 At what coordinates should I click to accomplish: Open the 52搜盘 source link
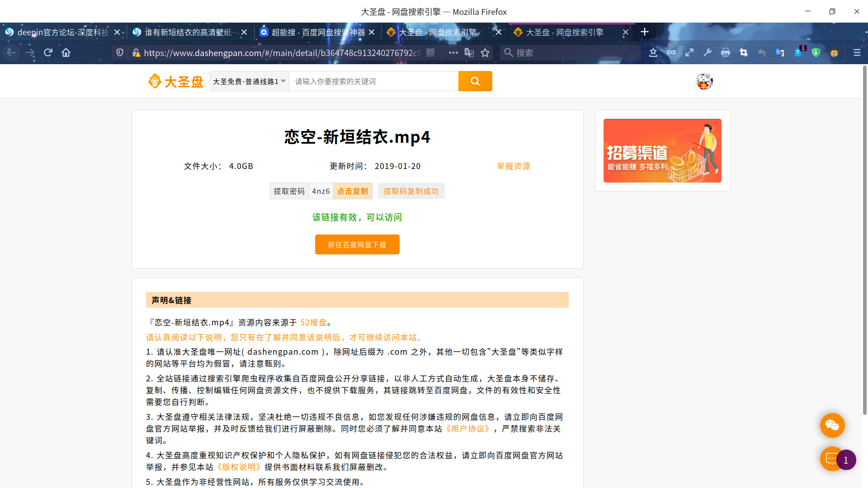click(x=313, y=323)
